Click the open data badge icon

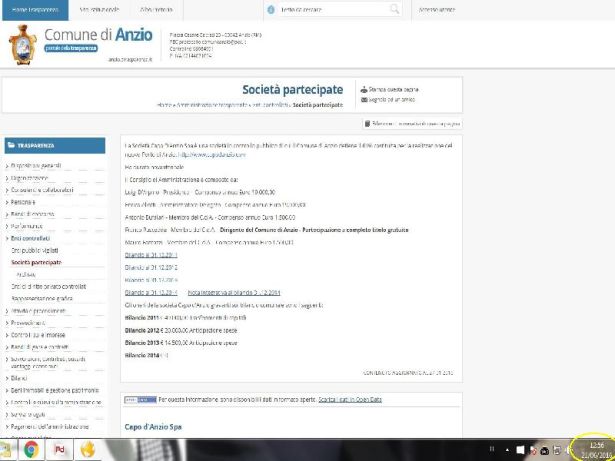pyautogui.click(x=140, y=400)
